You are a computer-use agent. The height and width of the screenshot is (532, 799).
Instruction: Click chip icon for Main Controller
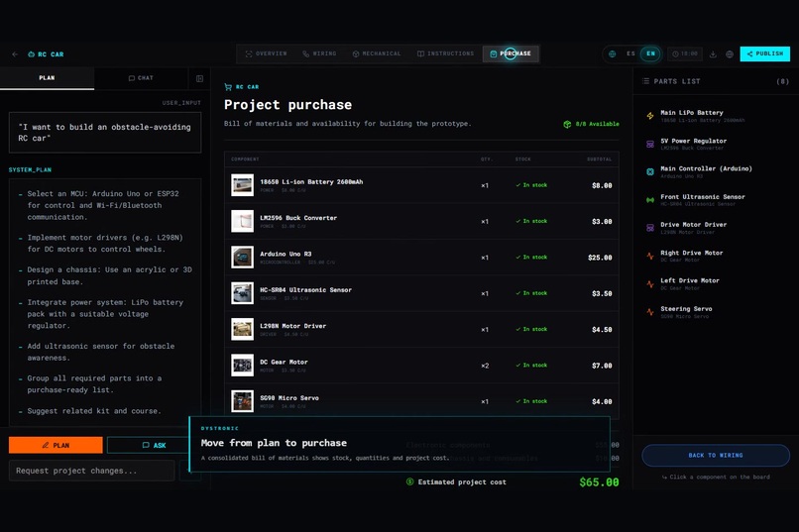coord(650,172)
